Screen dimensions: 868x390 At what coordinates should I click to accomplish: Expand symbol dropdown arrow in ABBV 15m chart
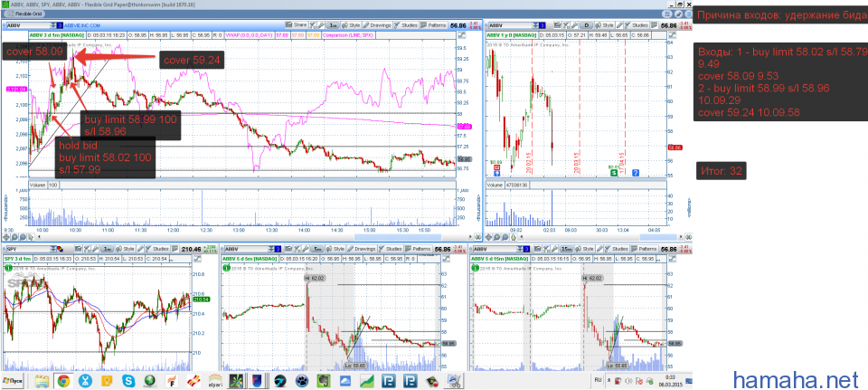[520, 249]
